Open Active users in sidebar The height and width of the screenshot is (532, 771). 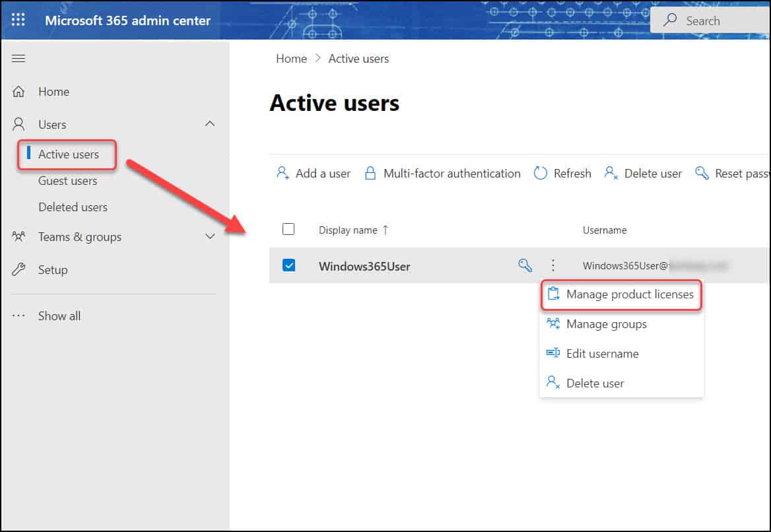(x=69, y=154)
